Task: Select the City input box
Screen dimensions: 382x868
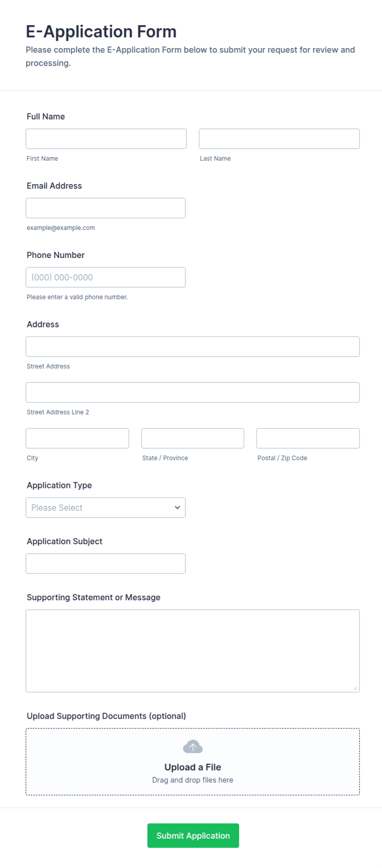Action: click(77, 438)
